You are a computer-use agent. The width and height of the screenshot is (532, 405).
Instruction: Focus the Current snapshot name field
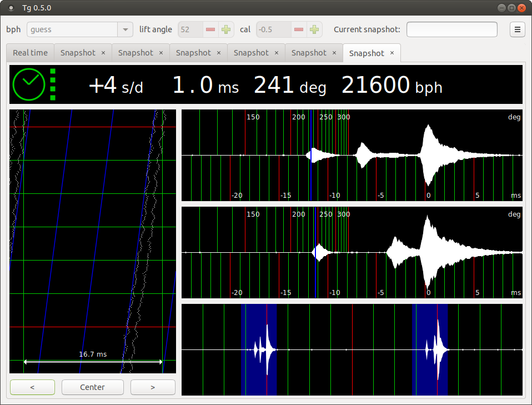[452, 29]
